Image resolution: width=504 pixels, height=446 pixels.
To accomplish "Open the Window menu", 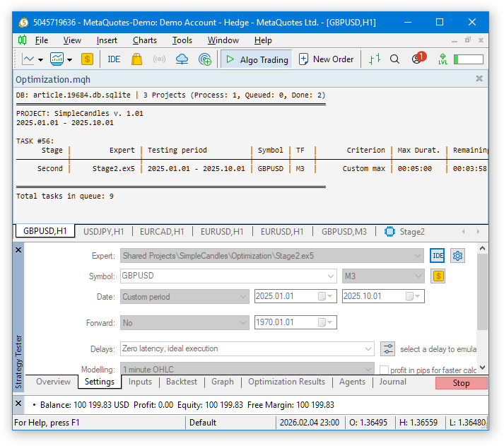I will click(x=223, y=40).
